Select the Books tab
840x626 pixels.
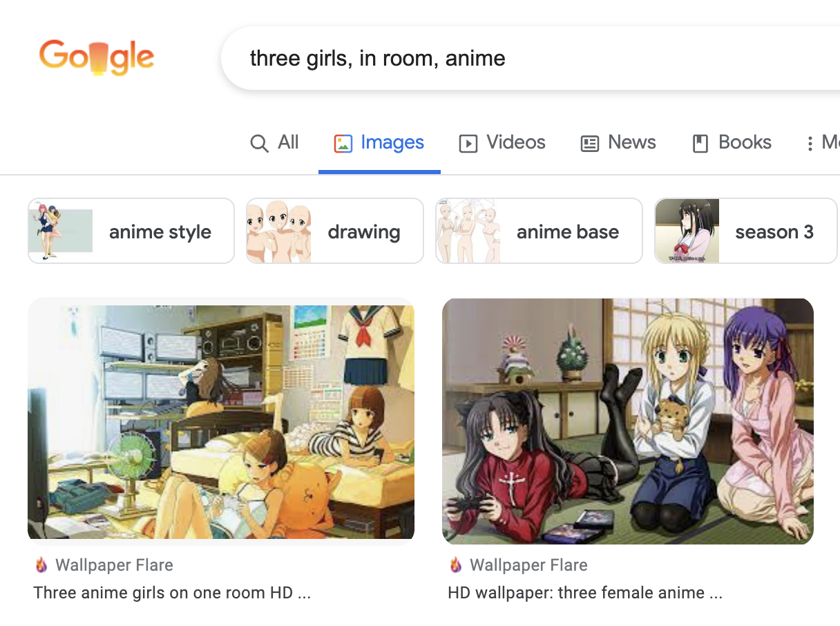(x=732, y=143)
